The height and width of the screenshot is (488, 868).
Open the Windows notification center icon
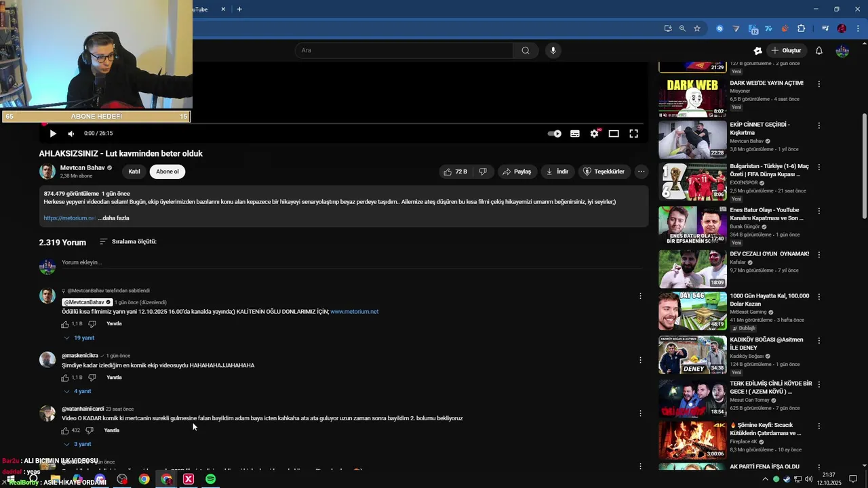(x=854, y=479)
